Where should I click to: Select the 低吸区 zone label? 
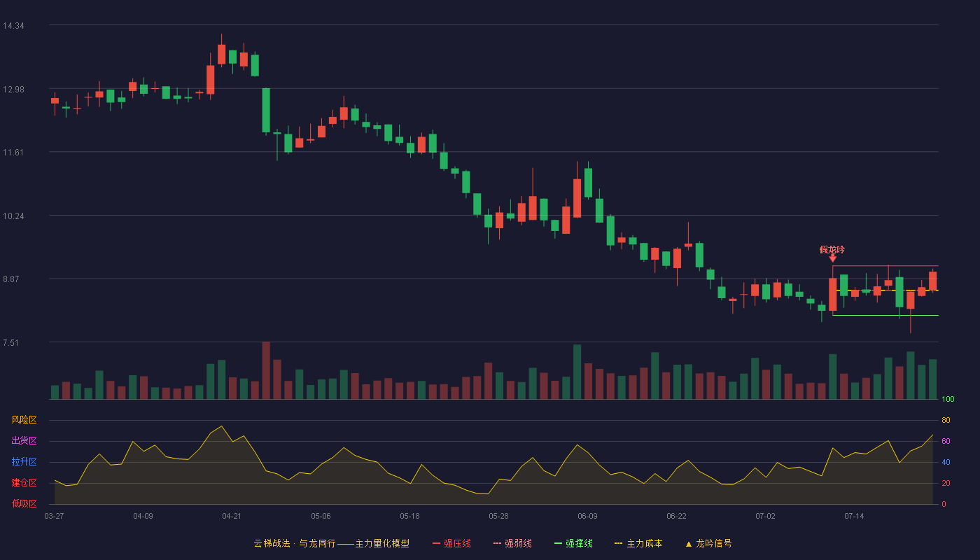click(24, 503)
